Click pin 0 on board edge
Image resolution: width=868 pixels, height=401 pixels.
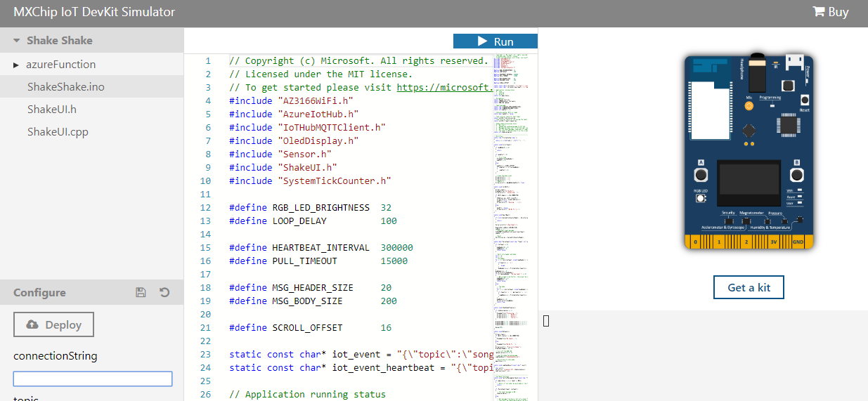696,242
